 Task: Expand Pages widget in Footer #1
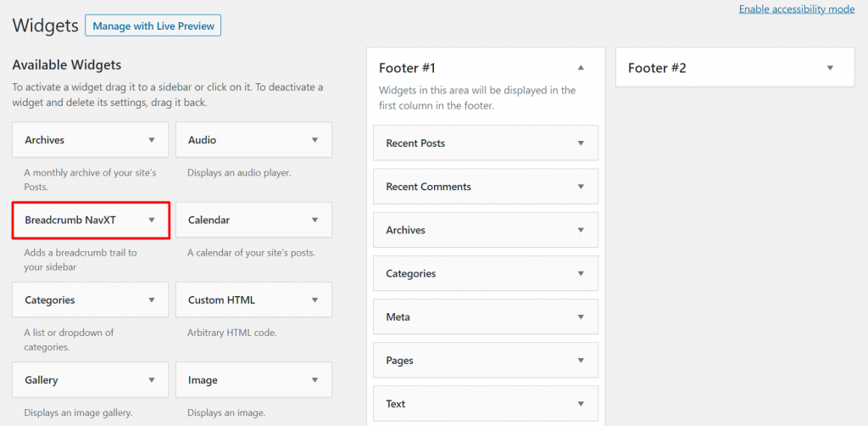581,360
